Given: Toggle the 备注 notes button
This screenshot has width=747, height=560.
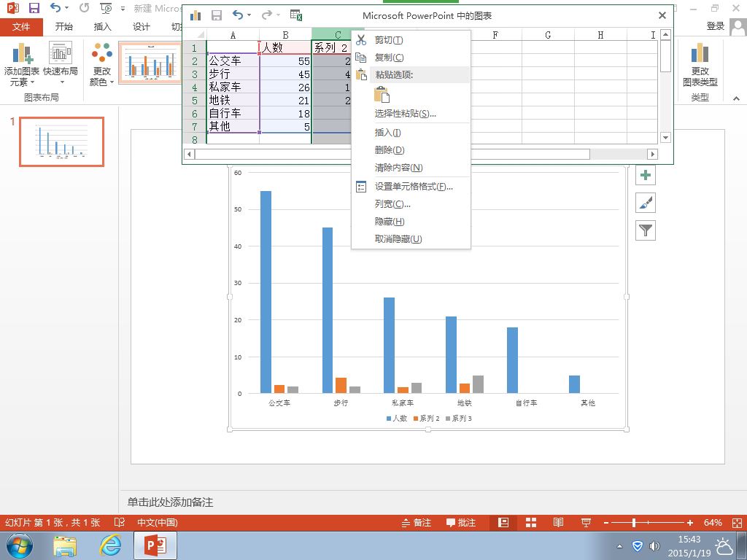Looking at the screenshot, I should (x=417, y=522).
